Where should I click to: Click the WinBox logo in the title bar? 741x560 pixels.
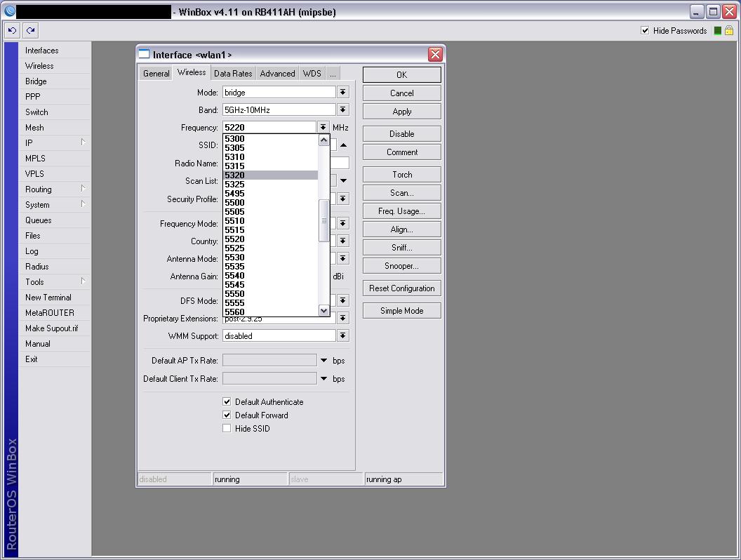click(9, 11)
